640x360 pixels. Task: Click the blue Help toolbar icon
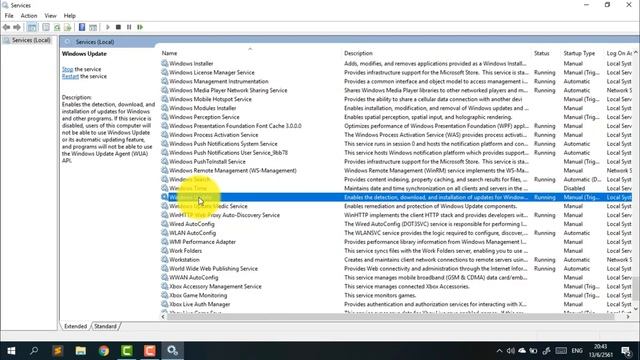82,27
